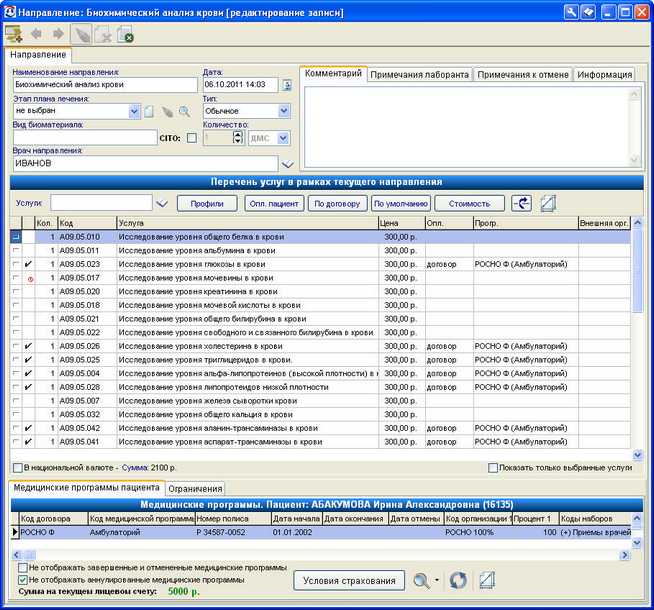The image size is (654, 610).
Task: Click the sheets icon in services toolbar
Action: pyautogui.click(x=548, y=203)
